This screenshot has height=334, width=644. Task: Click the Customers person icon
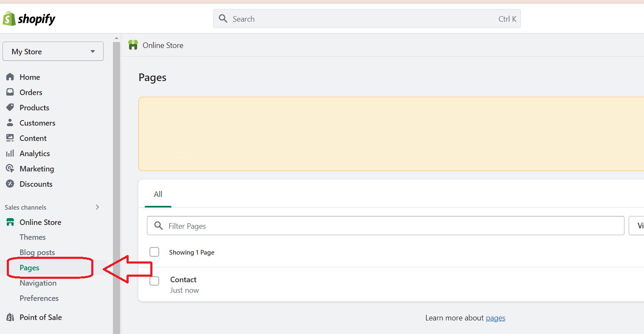(x=10, y=123)
